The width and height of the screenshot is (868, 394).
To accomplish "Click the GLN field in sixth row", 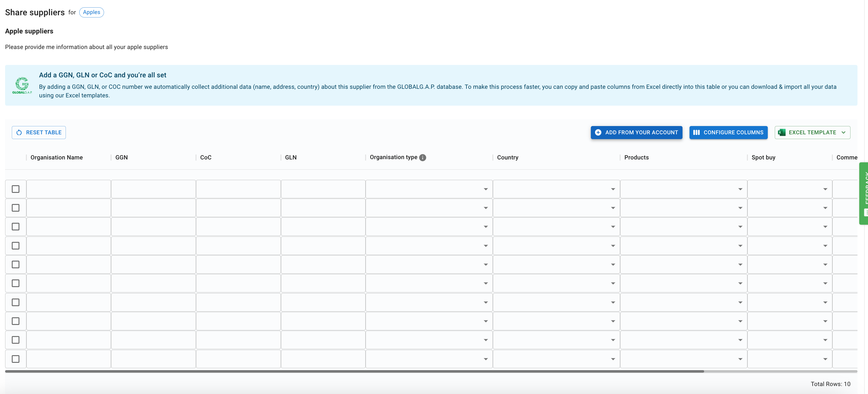I will (323, 284).
